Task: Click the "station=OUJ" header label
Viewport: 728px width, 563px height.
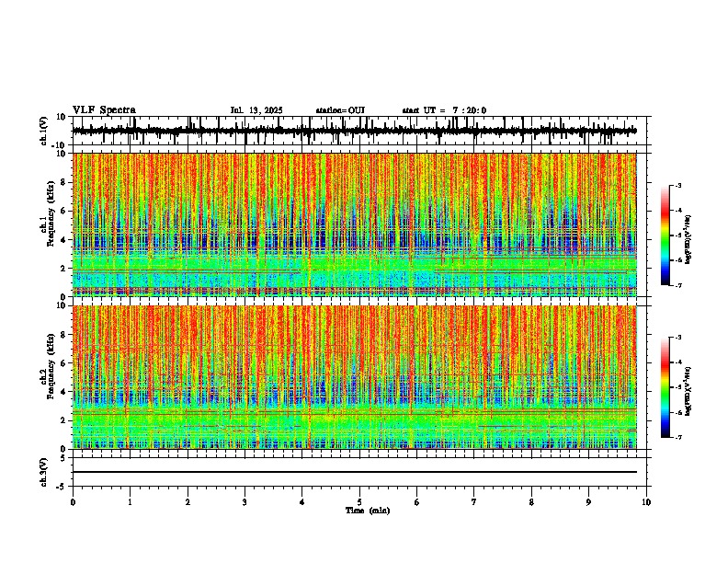Action: [340, 110]
